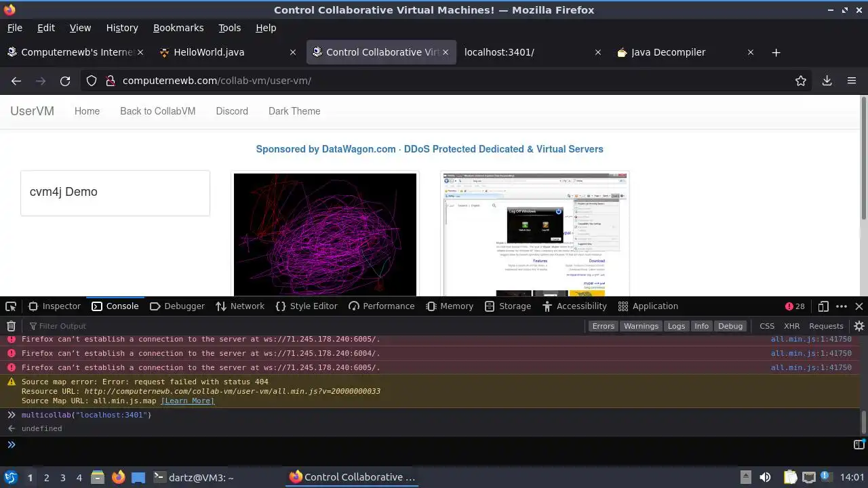Open the Memory tab
This screenshot has width=868, height=488.
click(450, 306)
